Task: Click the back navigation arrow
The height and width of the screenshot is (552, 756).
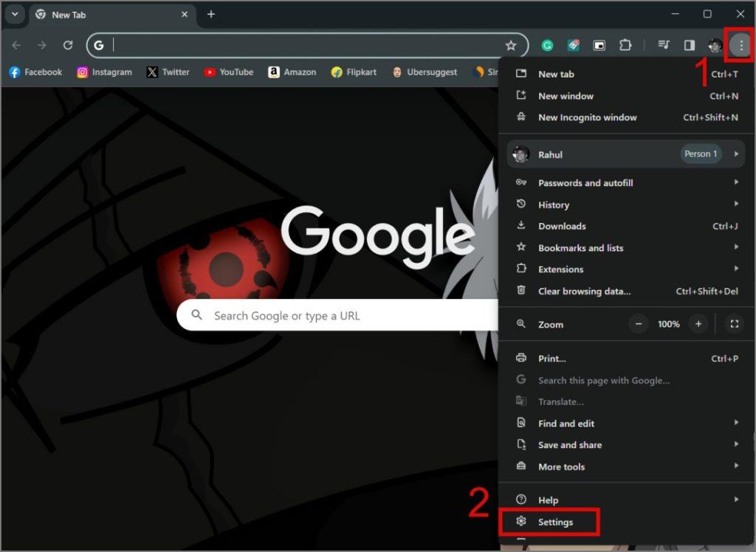Action: (x=16, y=45)
